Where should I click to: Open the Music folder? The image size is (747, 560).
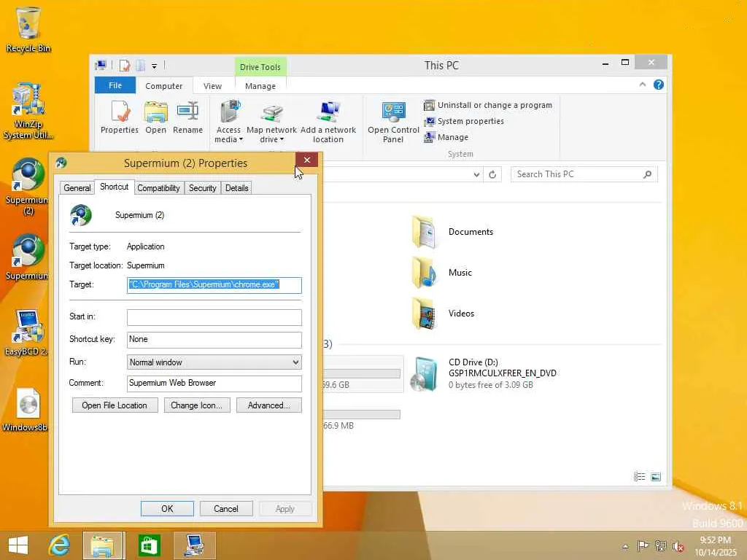coord(442,273)
